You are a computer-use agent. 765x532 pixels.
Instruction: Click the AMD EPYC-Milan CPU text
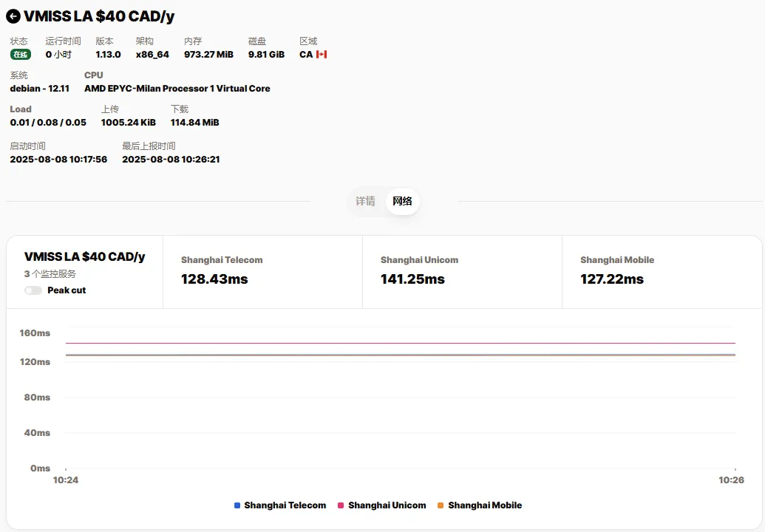click(x=177, y=89)
